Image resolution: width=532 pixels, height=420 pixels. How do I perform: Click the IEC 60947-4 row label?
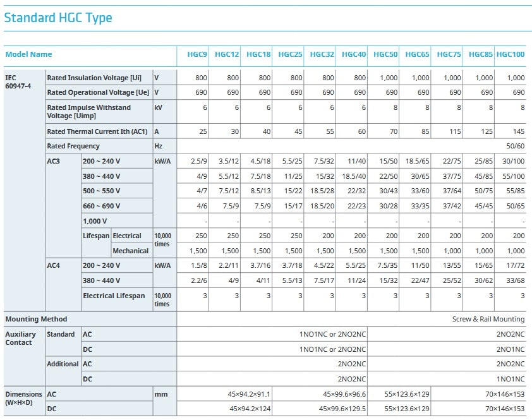point(19,82)
